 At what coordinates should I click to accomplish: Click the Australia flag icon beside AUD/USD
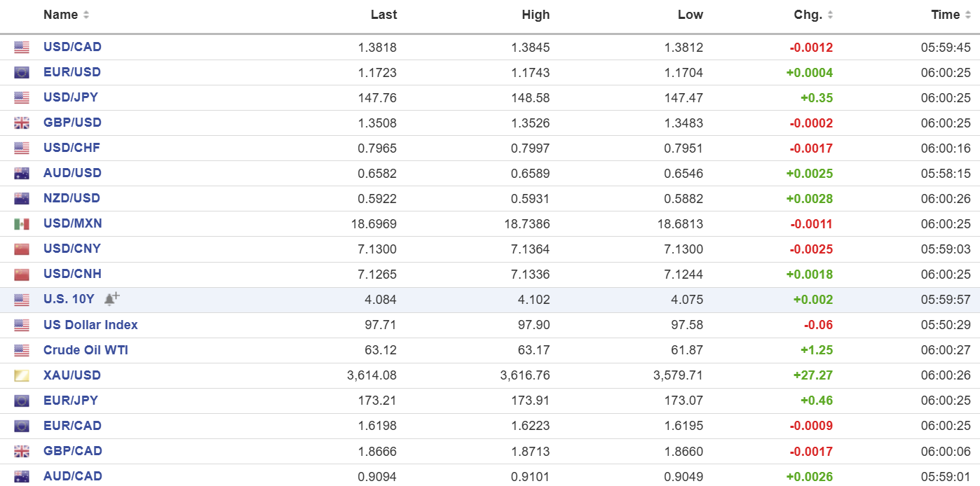[x=22, y=174]
